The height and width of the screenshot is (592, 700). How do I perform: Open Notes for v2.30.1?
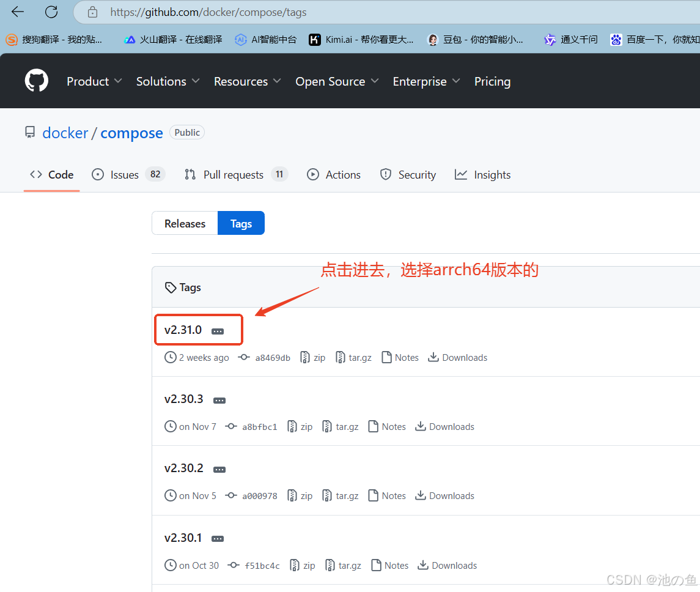coord(389,566)
